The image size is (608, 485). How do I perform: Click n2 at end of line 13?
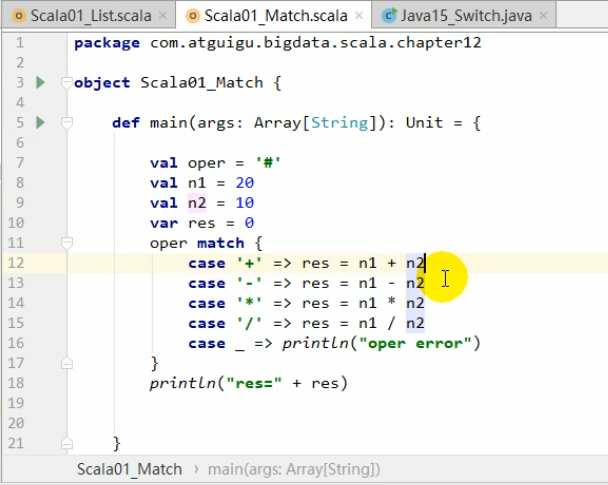click(415, 283)
